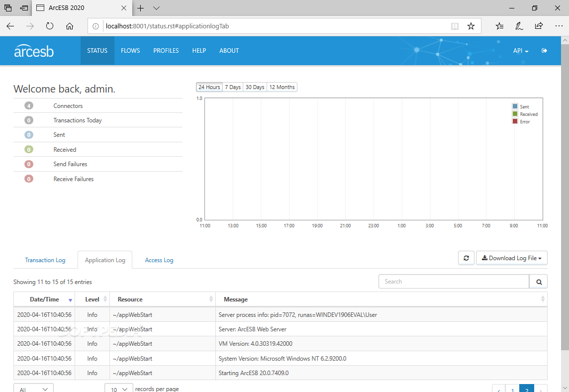Click the Sent count badge
569x392 pixels.
point(29,135)
